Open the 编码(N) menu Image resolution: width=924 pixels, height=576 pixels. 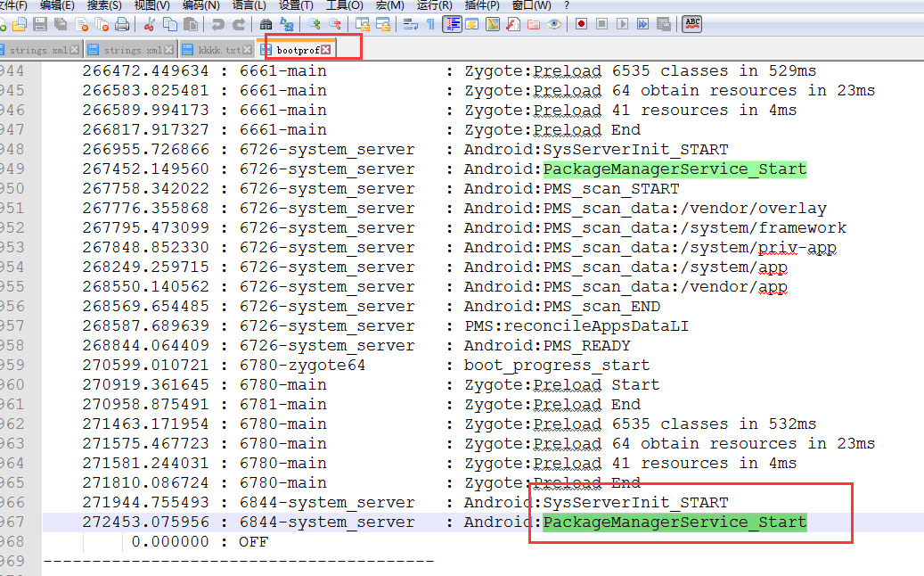(201, 5)
